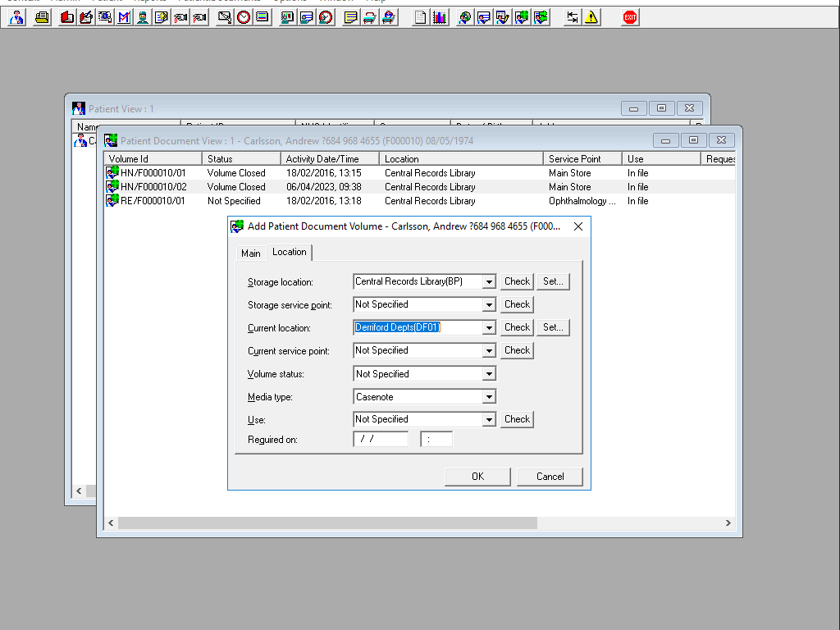The image size is (840, 630).
Task: Click Set... next to Current location
Action: pos(553,327)
